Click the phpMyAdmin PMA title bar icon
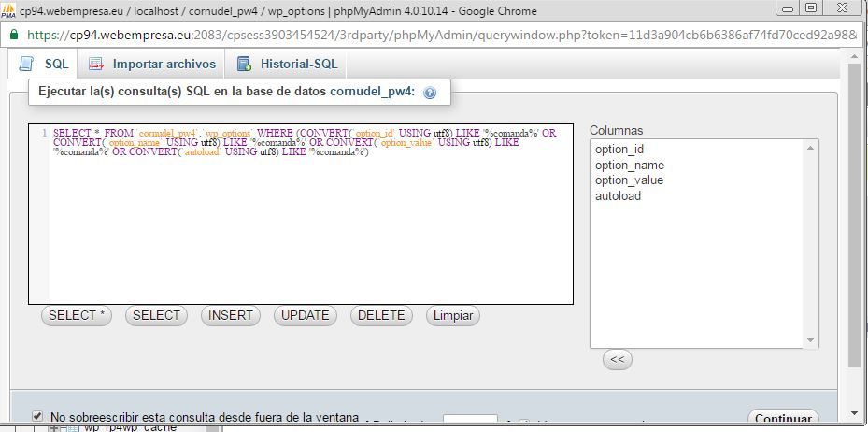This screenshot has height=432, width=868. [8, 10]
